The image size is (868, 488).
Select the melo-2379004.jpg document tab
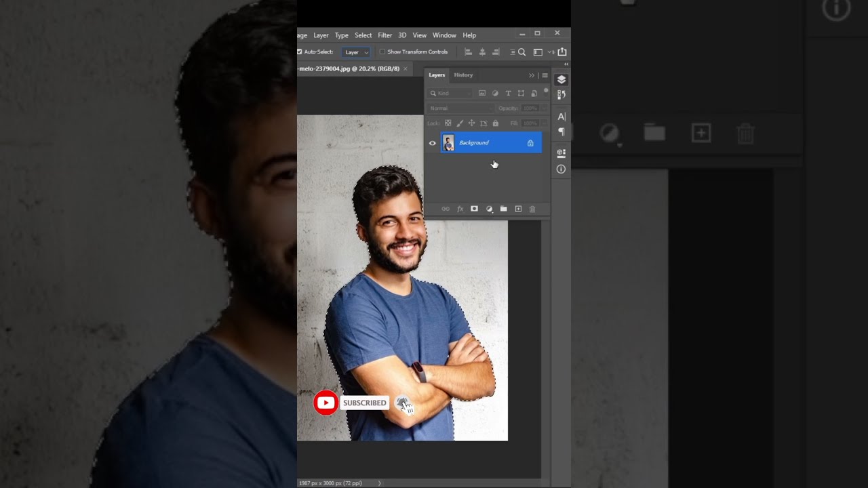pos(349,68)
